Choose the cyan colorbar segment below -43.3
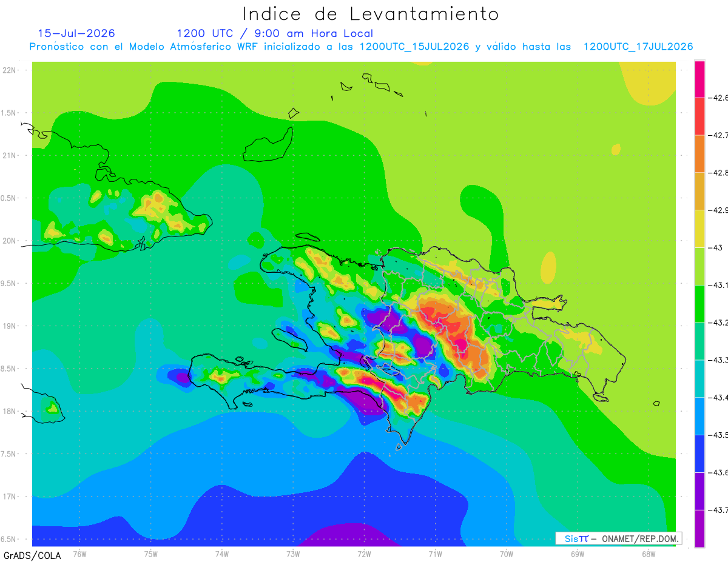 [x=699, y=378]
